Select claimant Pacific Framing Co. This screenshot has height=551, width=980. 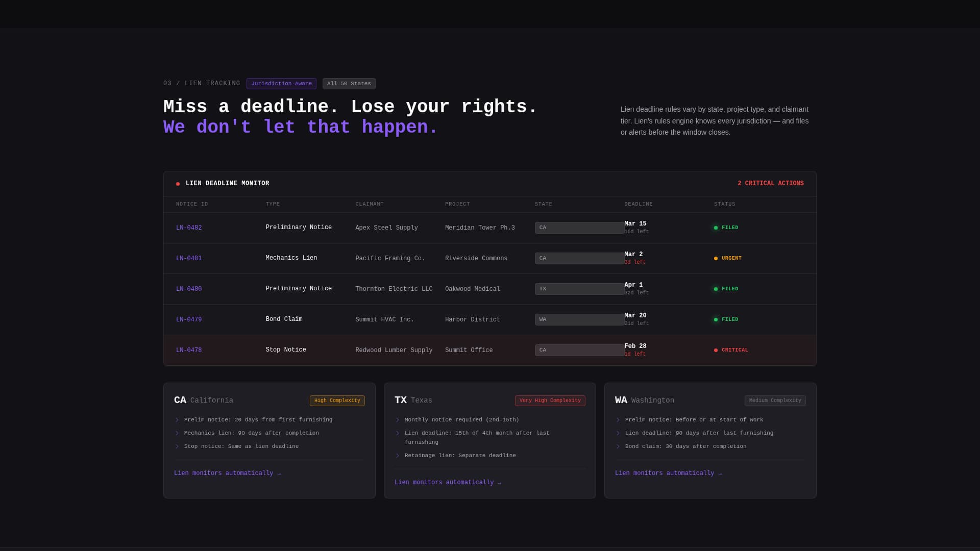tap(390, 259)
